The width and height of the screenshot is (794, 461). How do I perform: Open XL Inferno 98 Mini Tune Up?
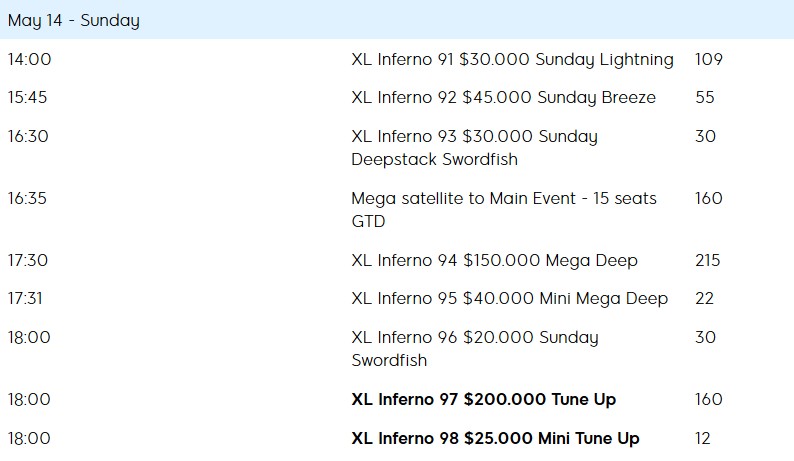(x=495, y=438)
